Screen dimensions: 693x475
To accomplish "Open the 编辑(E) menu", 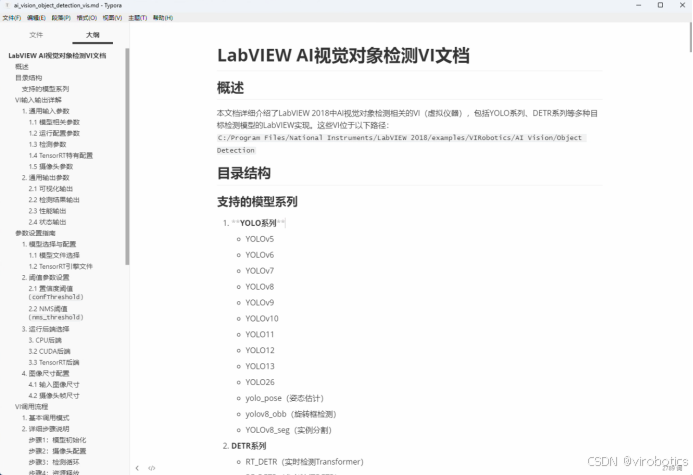I will [36, 18].
